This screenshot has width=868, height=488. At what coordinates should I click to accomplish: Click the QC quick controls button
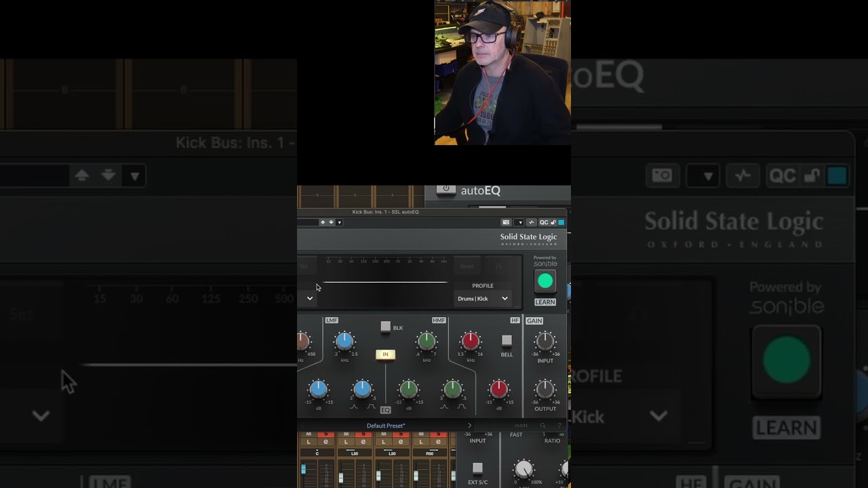point(544,222)
